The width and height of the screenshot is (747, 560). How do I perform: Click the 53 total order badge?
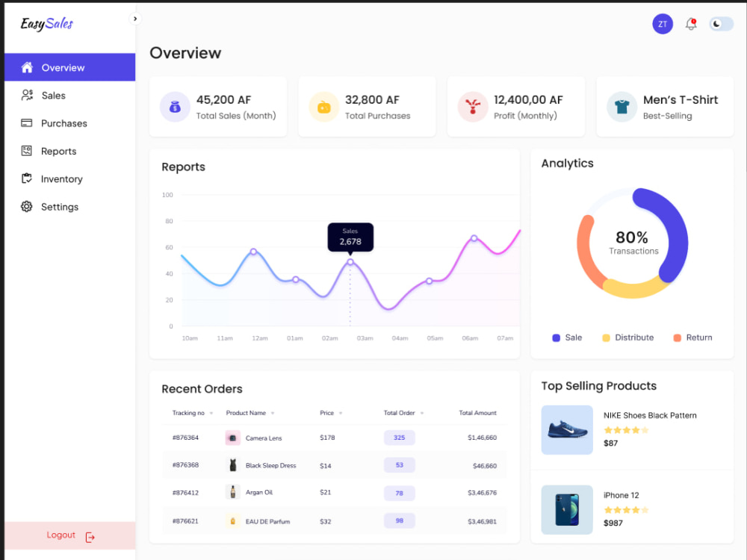point(399,465)
